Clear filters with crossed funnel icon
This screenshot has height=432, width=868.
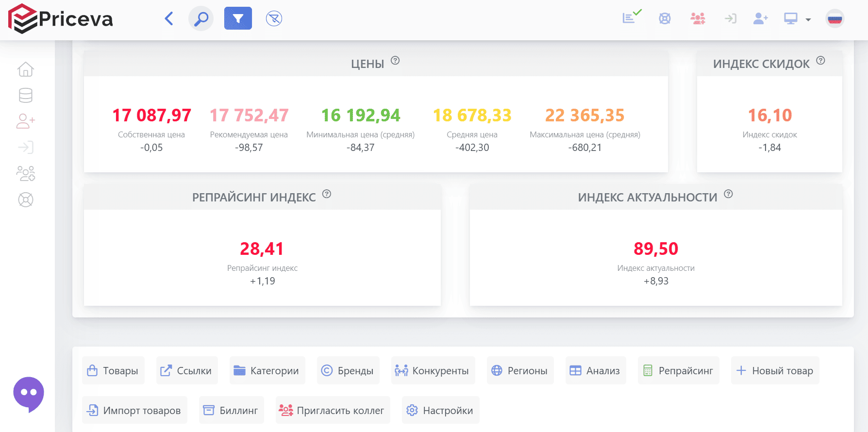[x=274, y=19]
